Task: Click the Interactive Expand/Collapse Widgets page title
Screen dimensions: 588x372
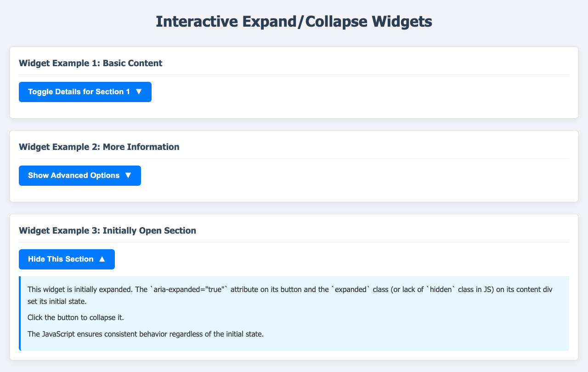Action: (294, 22)
